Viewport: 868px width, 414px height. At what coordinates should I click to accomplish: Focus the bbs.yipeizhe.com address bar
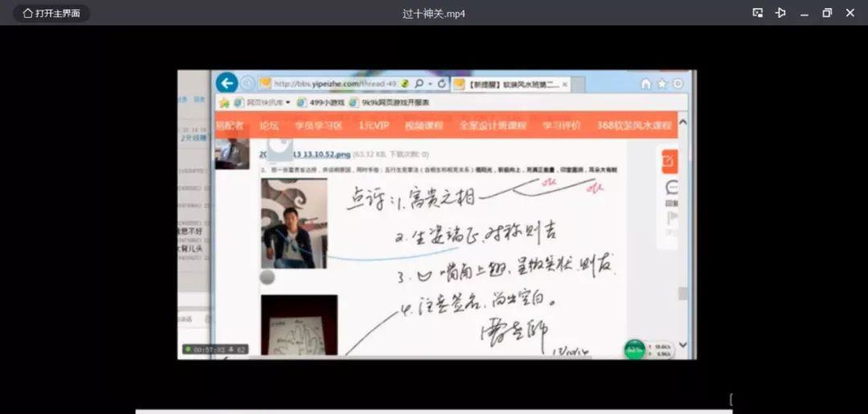coord(335,84)
